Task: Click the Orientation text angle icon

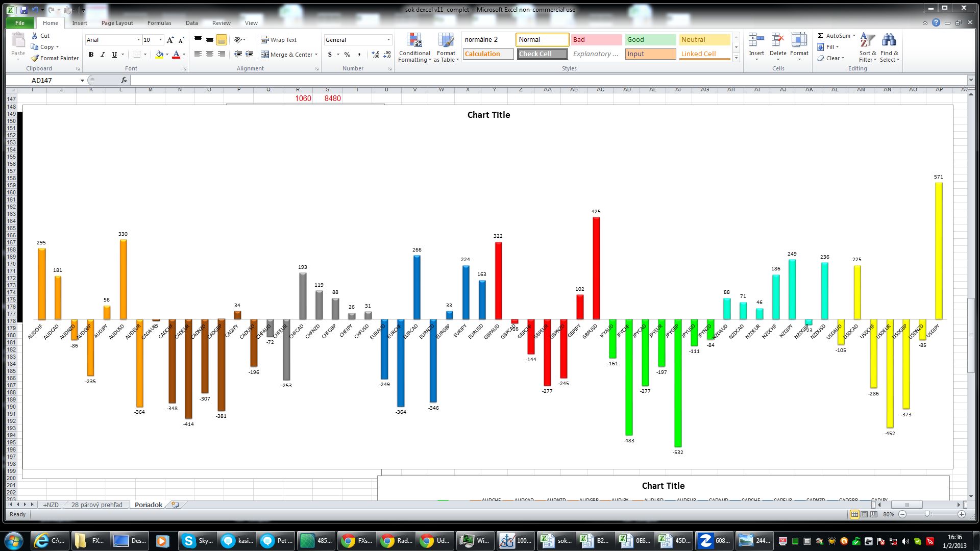Action: [x=238, y=40]
